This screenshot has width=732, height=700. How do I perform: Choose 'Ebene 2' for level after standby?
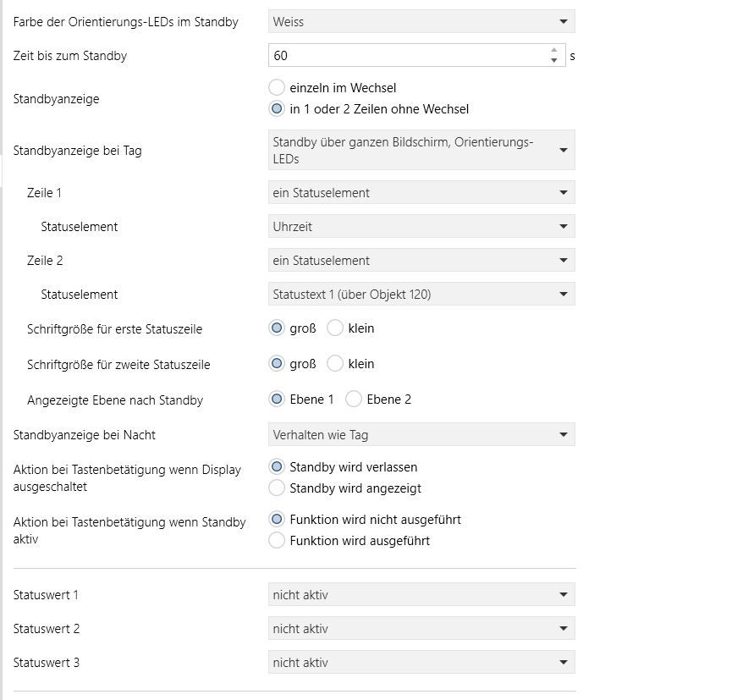(354, 400)
